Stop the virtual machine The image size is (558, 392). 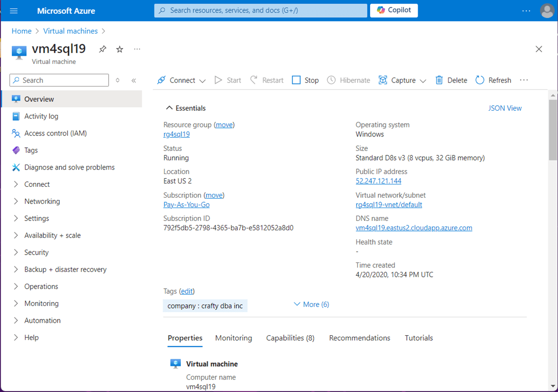pos(305,80)
